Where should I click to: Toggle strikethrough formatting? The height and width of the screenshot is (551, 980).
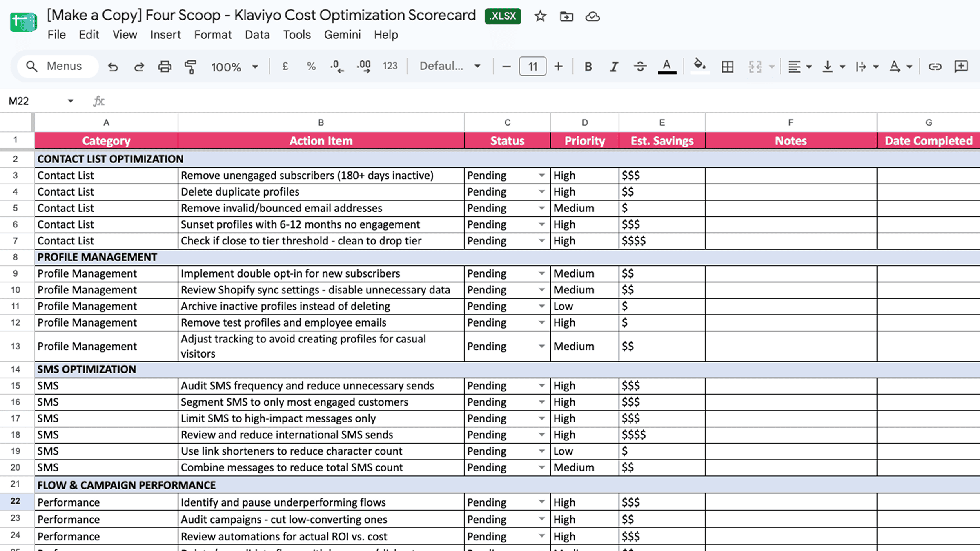[640, 67]
